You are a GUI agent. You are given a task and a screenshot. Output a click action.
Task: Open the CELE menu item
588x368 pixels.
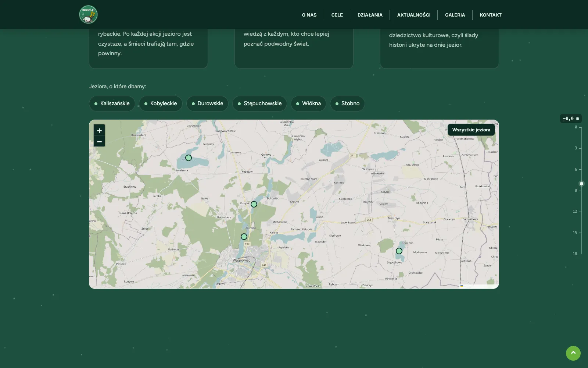click(337, 15)
